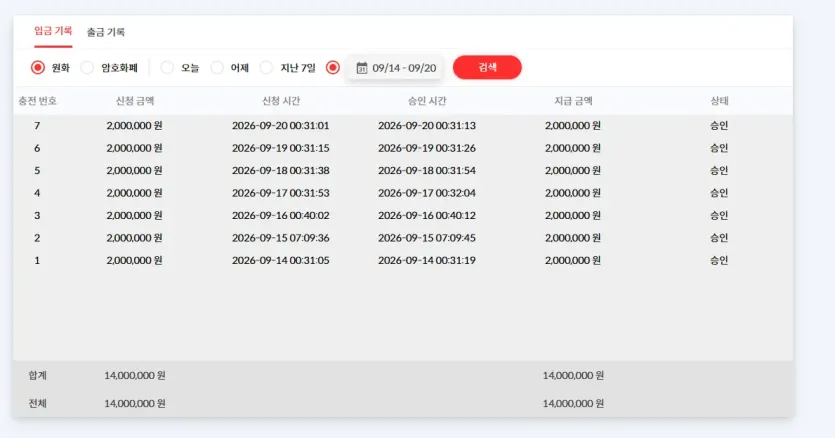Select row number 7 cell
Image resolution: width=835 pixels, height=438 pixels.
click(x=37, y=126)
